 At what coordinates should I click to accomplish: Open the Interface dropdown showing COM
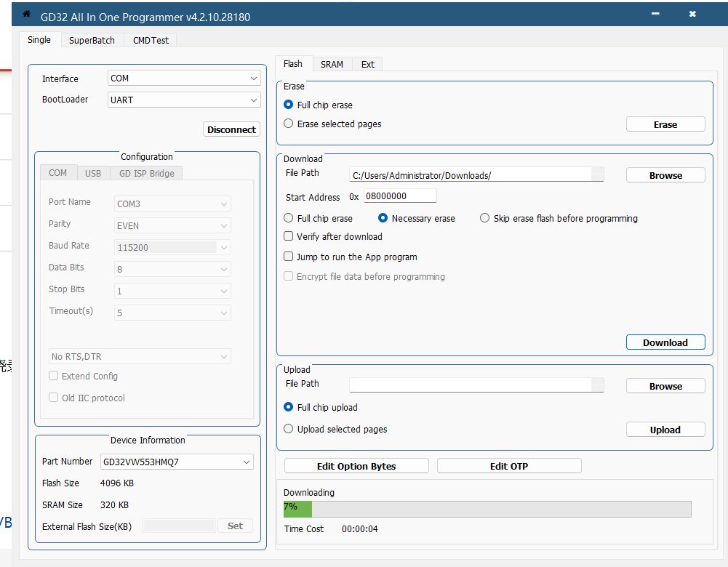pos(184,79)
